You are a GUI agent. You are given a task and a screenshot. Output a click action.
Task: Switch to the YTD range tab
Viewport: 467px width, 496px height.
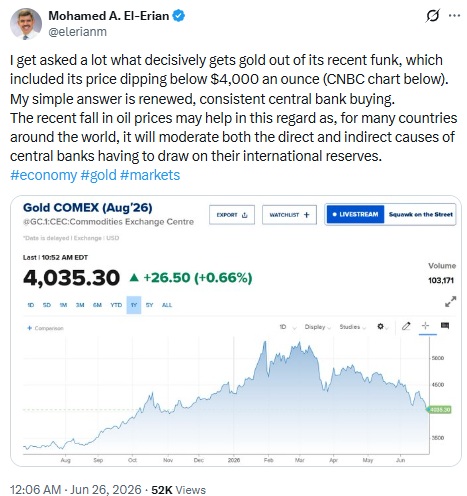(x=116, y=305)
